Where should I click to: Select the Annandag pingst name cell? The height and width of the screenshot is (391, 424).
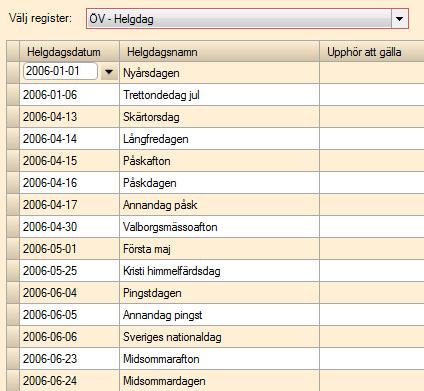pos(219,315)
